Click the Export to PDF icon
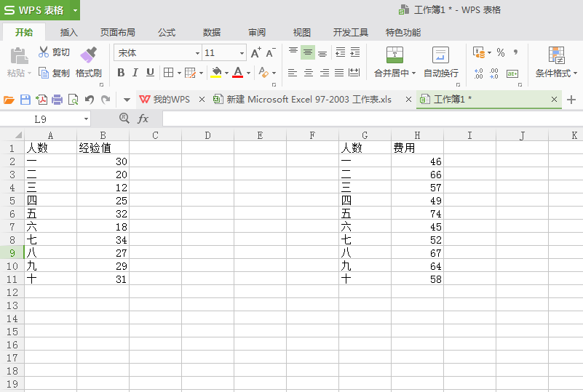Screen dimensions: 583x392 coord(41,100)
